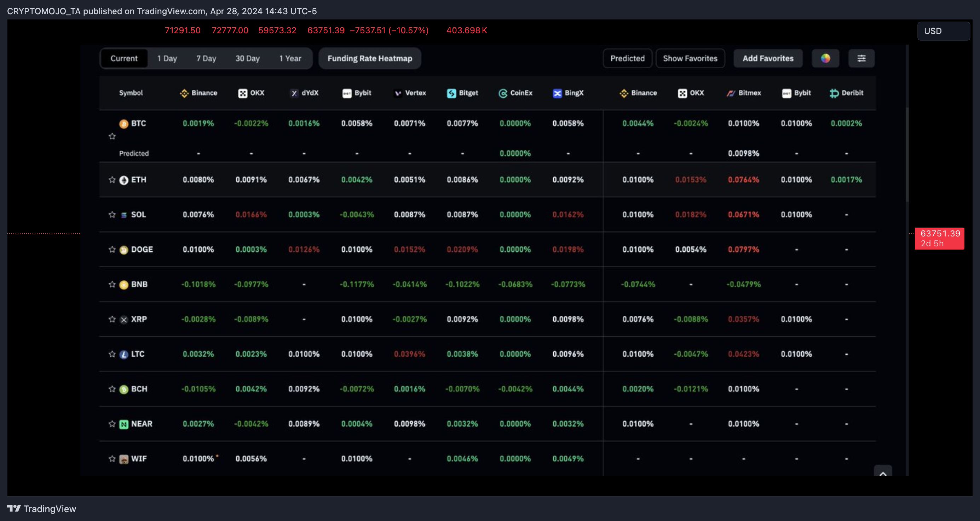
Task: Favorite BTC with its star icon
Action: 112,136
